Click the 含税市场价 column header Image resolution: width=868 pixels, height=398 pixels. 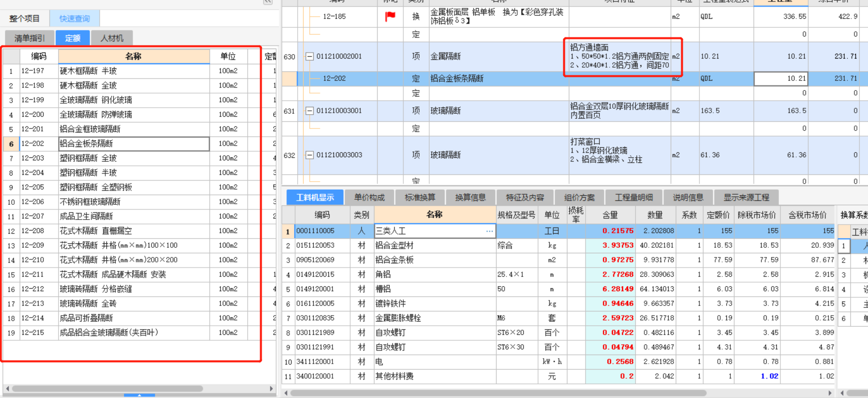pyautogui.click(x=807, y=215)
